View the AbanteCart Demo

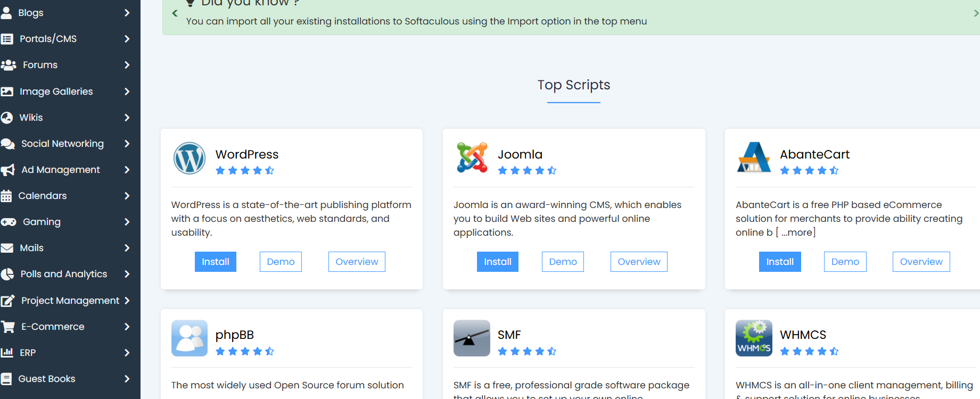845,262
